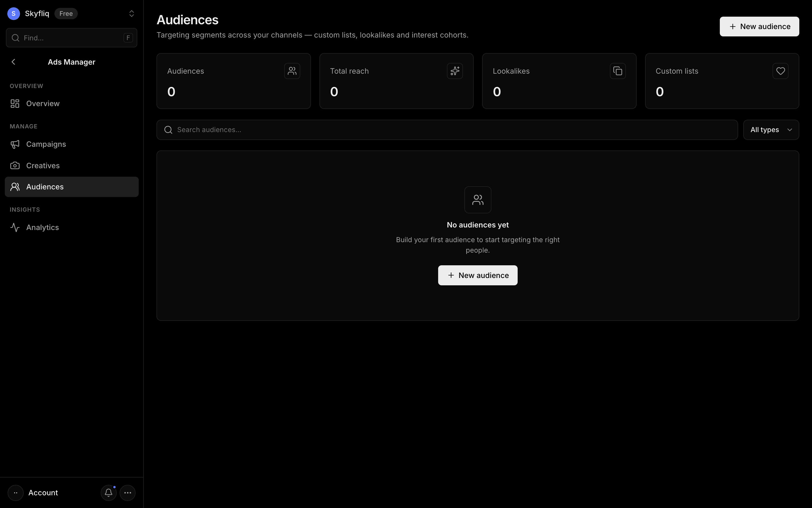Click the Total reach card value 0

(334, 92)
